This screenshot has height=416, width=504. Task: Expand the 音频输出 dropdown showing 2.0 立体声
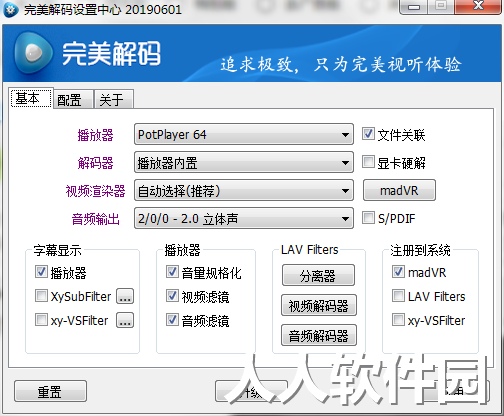coord(244,218)
